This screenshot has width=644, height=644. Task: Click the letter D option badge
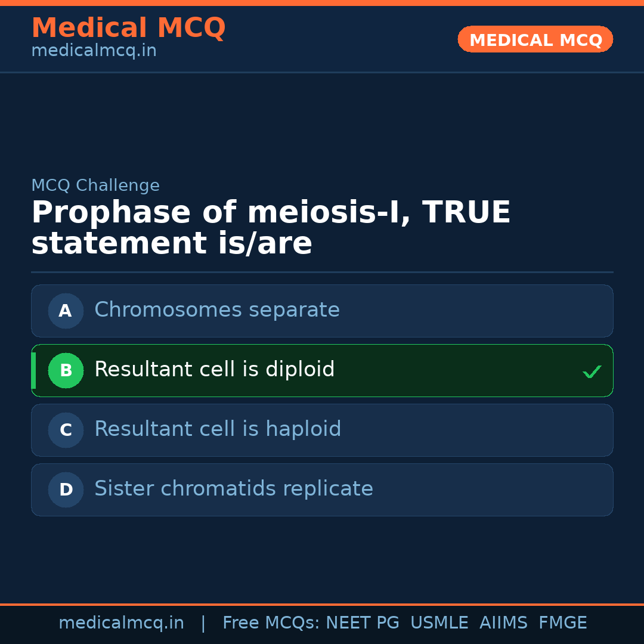tap(66, 490)
